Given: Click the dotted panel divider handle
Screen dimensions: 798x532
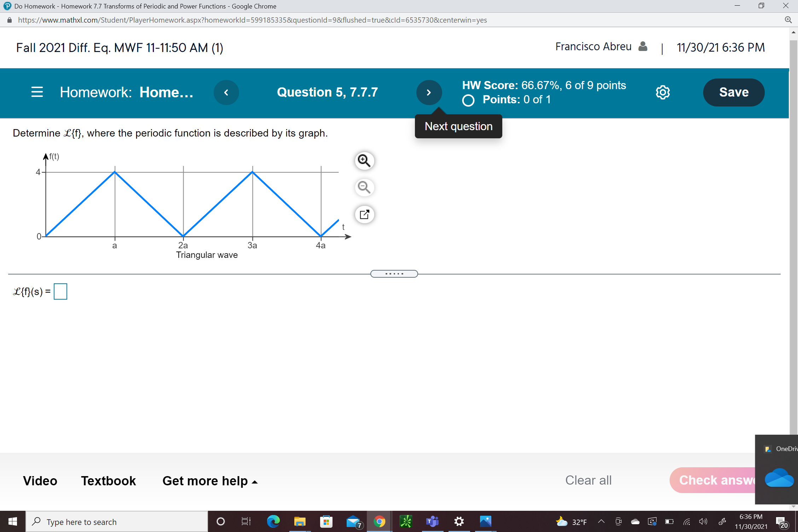Looking at the screenshot, I should pos(394,273).
